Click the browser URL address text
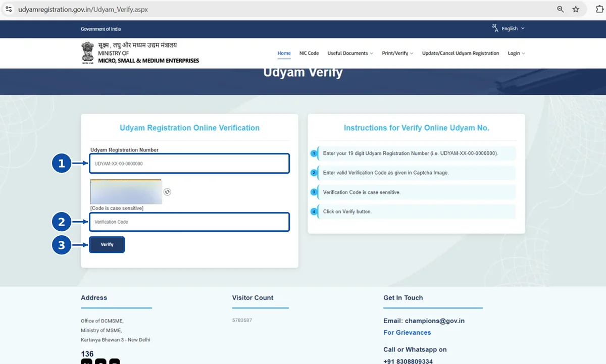Image resolution: width=606 pixels, height=364 pixels. point(83,9)
